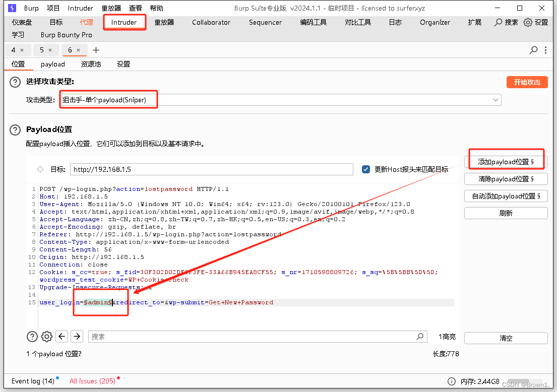Open Event log (14) in status bar
557x392 pixels.
tap(33, 381)
